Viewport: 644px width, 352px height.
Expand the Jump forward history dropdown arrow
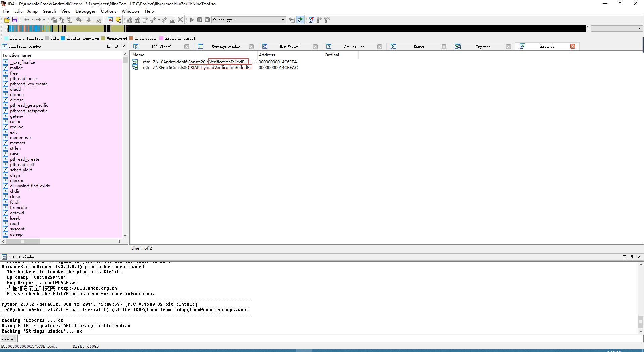click(x=44, y=20)
